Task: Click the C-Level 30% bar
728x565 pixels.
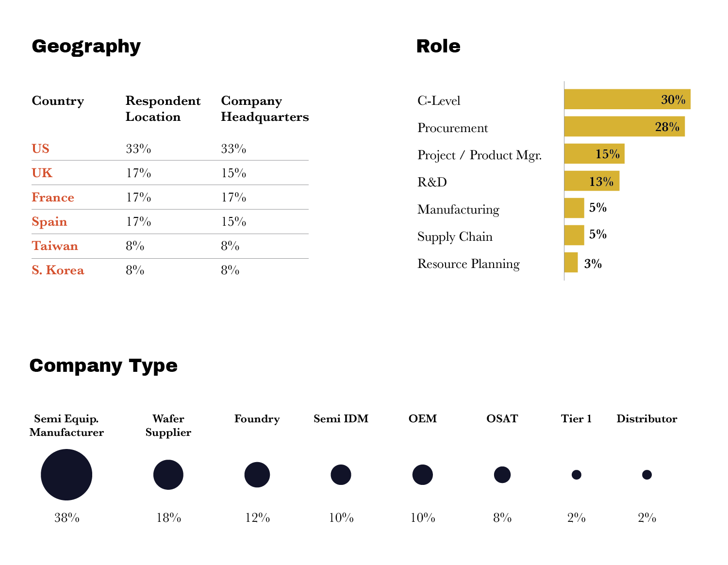Action: coord(627,100)
